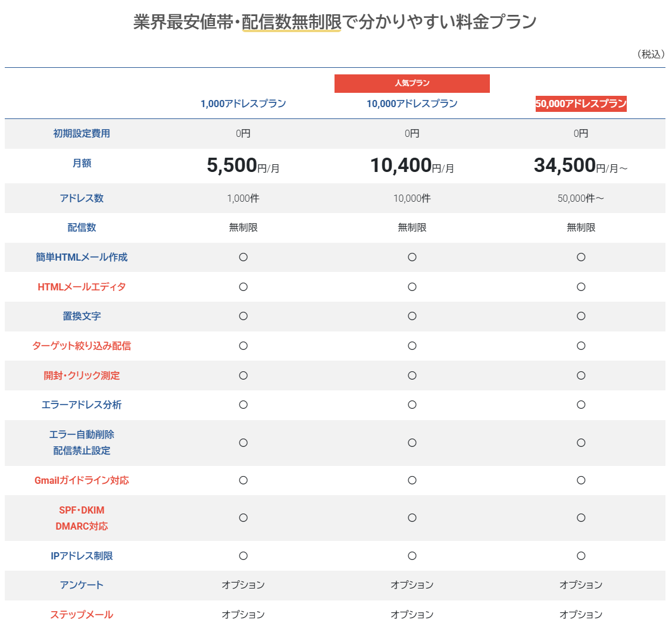Click the highlighted 50,000アドレスプラン header

pyautogui.click(x=581, y=104)
